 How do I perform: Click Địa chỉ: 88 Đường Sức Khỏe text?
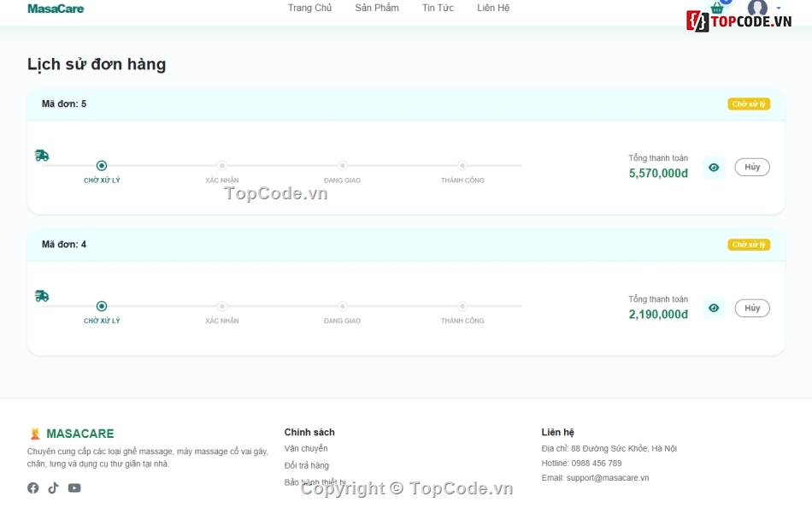click(609, 448)
